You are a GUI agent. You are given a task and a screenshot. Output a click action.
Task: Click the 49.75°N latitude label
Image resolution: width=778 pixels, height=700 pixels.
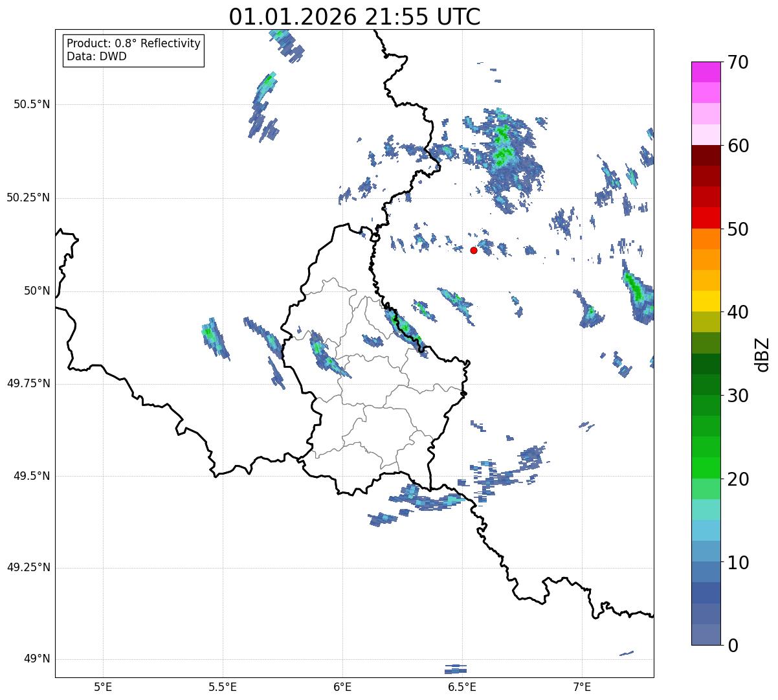28,383
